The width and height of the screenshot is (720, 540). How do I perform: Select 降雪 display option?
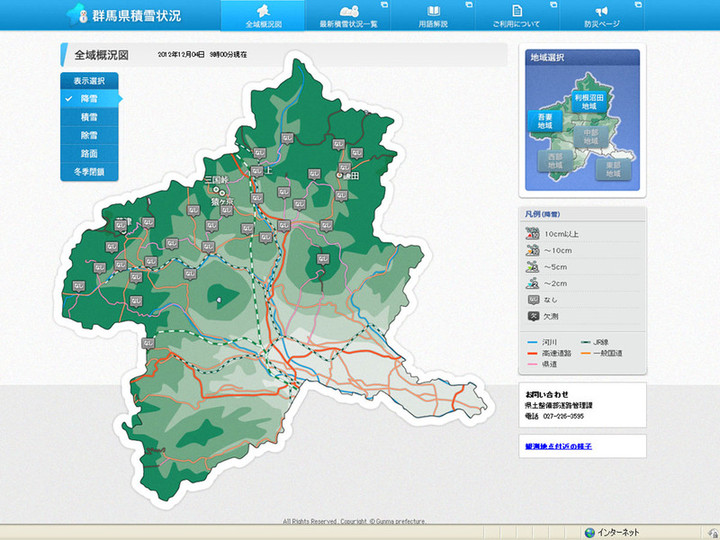[x=90, y=99]
